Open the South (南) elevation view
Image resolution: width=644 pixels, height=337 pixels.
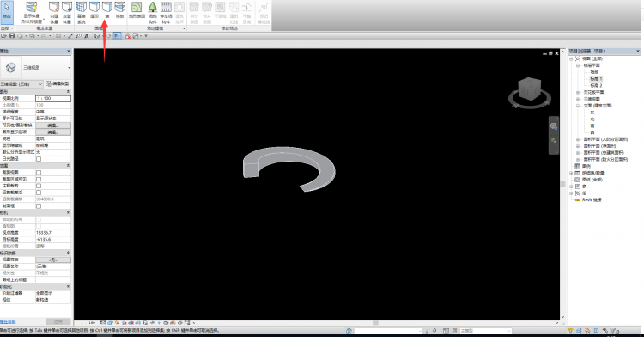click(592, 126)
